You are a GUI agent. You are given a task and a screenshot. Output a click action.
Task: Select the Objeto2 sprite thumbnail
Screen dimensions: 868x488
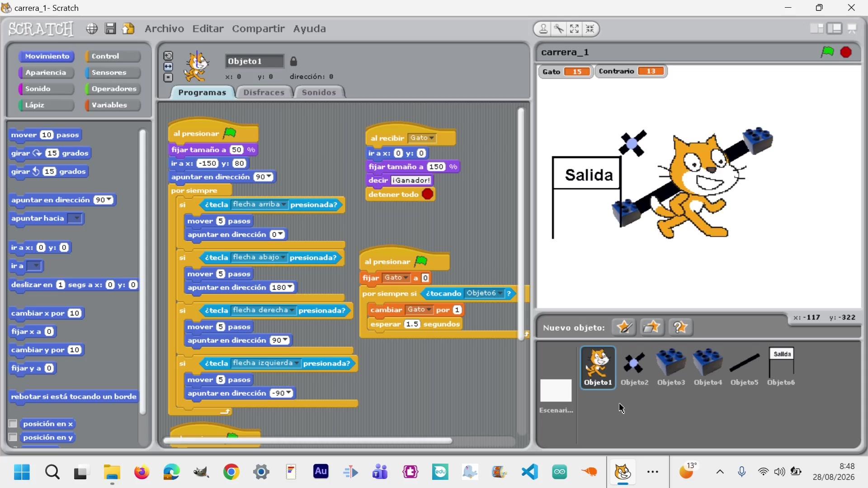tap(634, 367)
